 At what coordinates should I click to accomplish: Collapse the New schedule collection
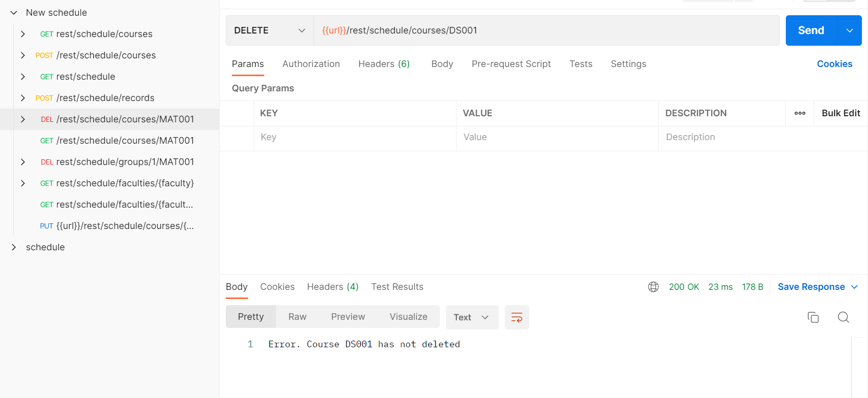pyautogui.click(x=14, y=13)
